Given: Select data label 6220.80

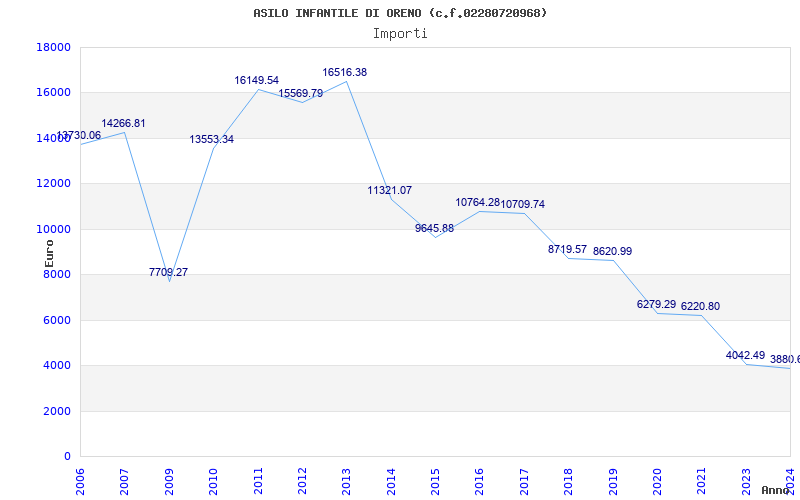Looking at the screenshot, I should 701,307.
